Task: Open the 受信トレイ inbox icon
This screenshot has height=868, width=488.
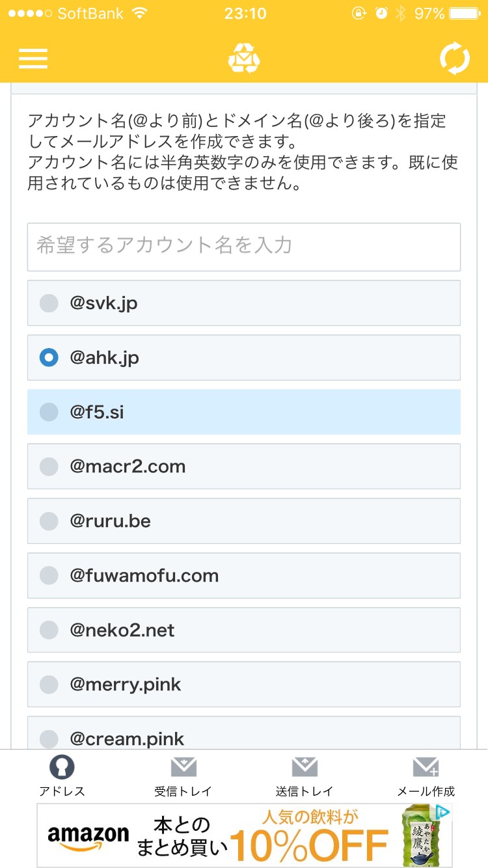Action: pos(183,768)
